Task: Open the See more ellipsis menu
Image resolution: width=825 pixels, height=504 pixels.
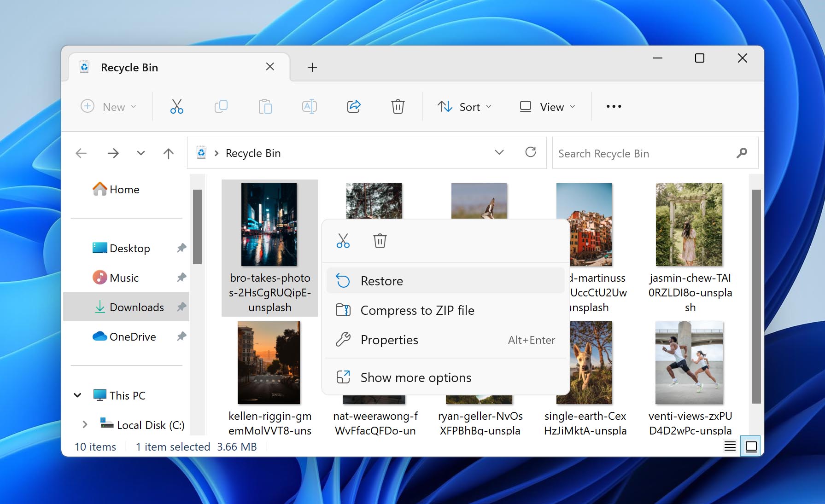Action: (x=614, y=107)
